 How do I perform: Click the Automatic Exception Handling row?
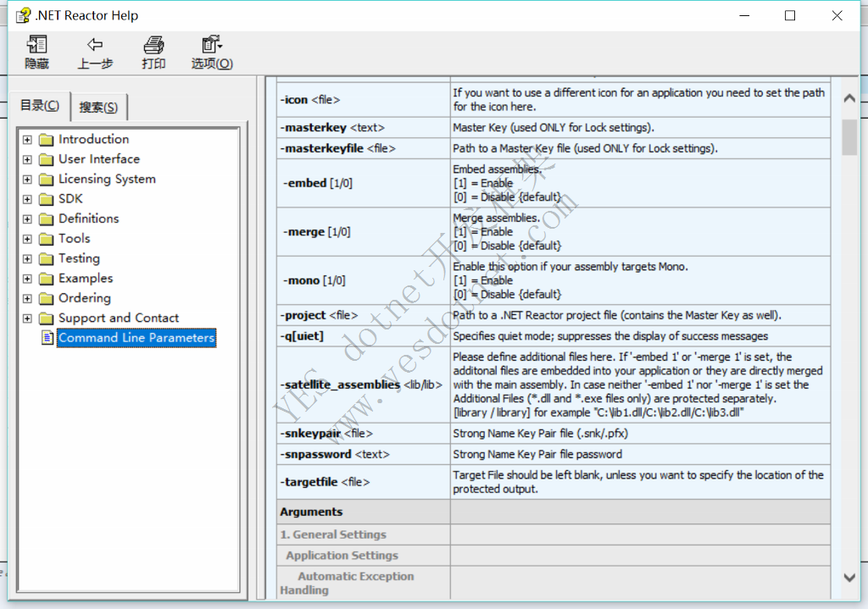click(554, 583)
